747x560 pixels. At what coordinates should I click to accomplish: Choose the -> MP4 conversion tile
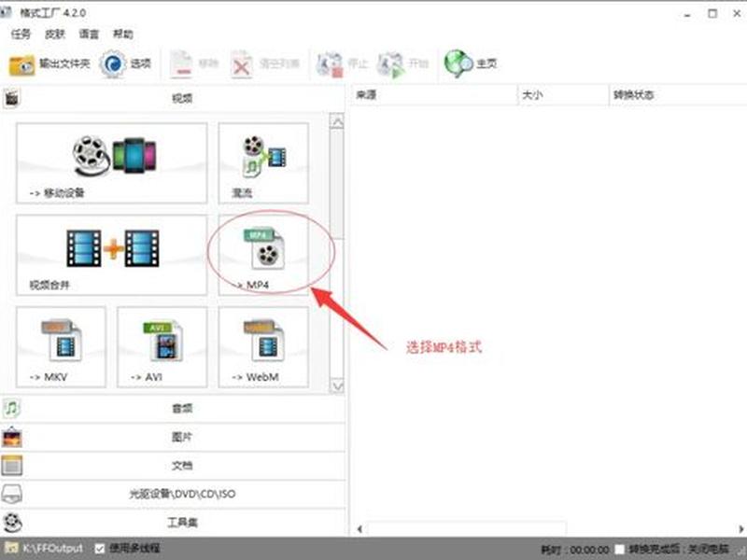(263, 255)
